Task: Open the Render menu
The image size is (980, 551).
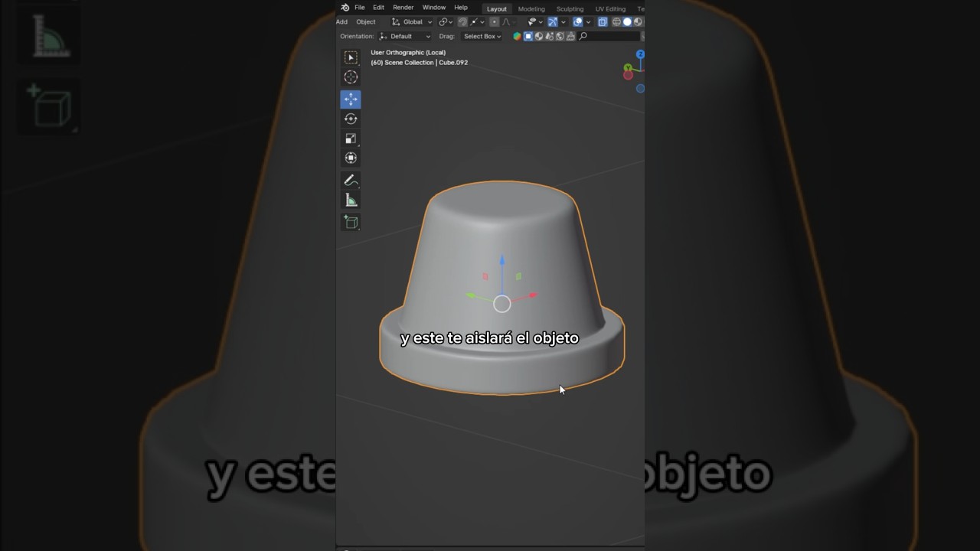Action: [403, 8]
